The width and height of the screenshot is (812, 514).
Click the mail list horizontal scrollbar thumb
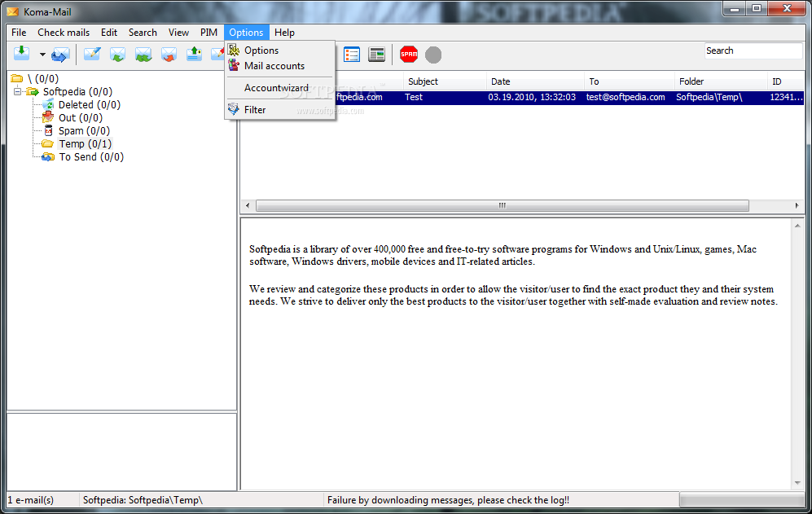coord(503,205)
